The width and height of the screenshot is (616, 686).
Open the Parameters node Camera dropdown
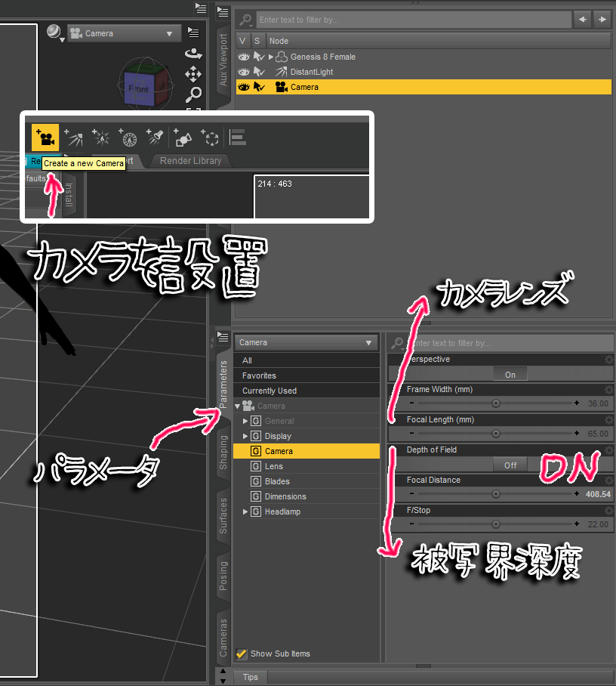(306, 342)
